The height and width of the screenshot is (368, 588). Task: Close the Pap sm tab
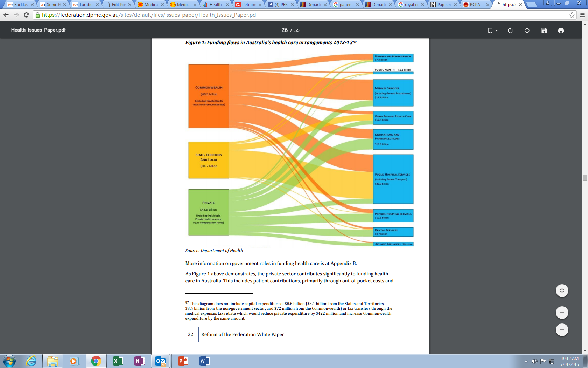pos(455,5)
